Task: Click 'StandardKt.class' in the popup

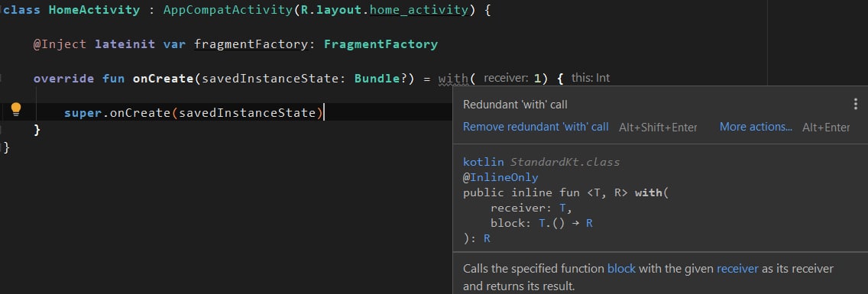Action: [x=565, y=162]
